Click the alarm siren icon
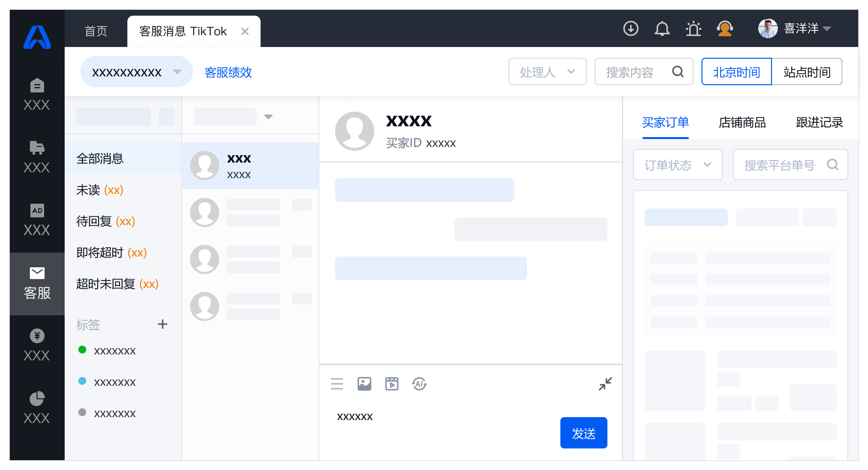Screen dimensions: 868x470 (x=693, y=28)
